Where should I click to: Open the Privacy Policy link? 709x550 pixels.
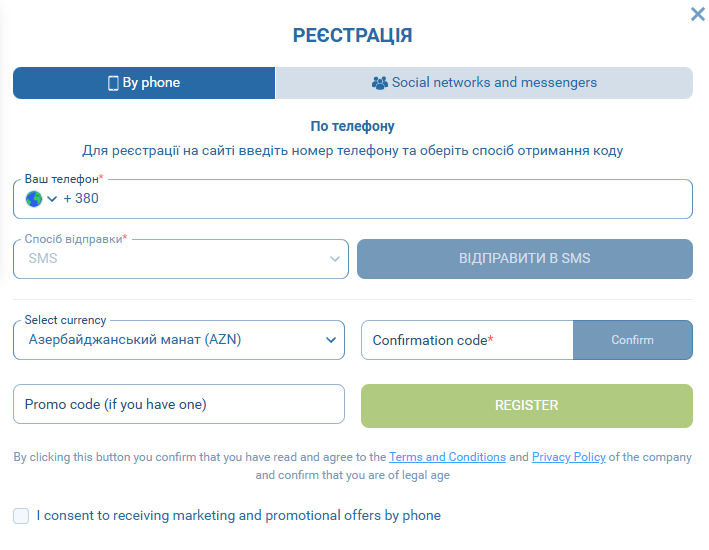pyautogui.click(x=568, y=457)
